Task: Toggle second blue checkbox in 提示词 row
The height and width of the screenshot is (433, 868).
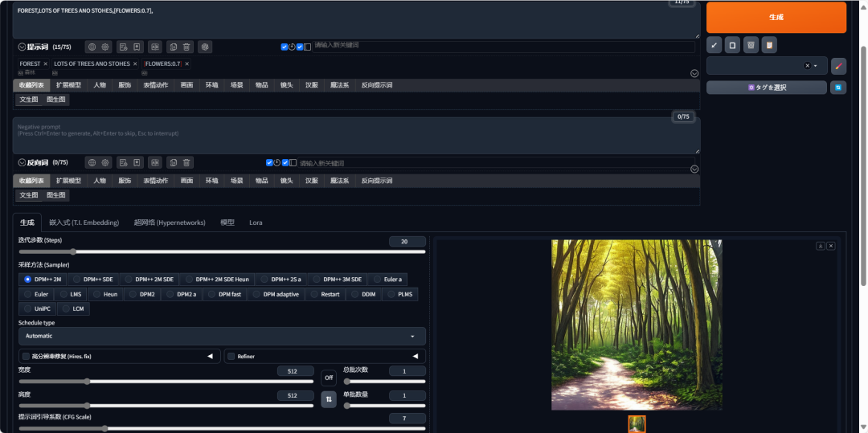Action: [300, 47]
